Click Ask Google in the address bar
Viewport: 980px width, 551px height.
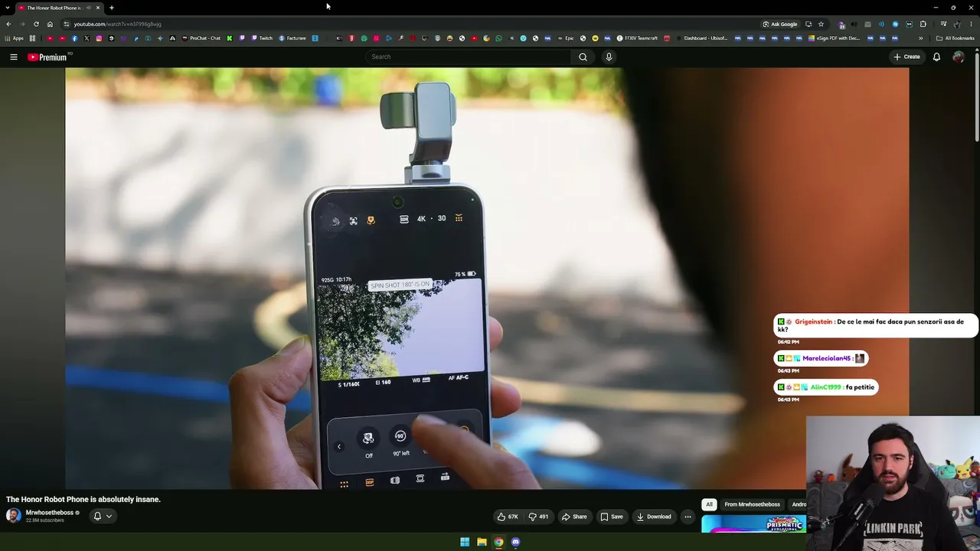coord(780,24)
